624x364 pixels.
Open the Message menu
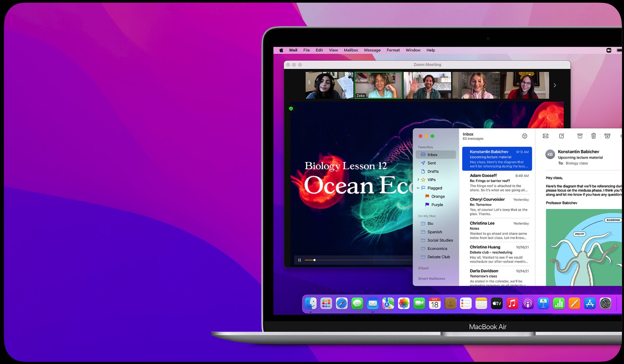372,50
